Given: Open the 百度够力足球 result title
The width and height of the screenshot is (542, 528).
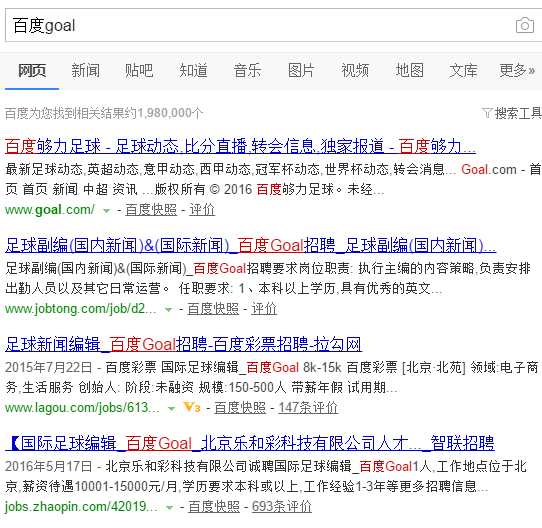Looking at the screenshot, I should click(x=240, y=146).
